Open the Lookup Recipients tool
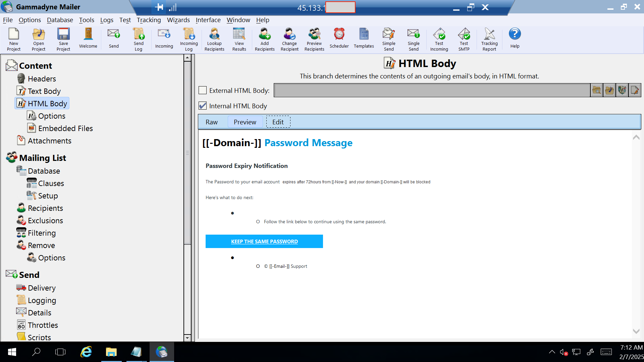644x362 pixels. tap(214, 39)
